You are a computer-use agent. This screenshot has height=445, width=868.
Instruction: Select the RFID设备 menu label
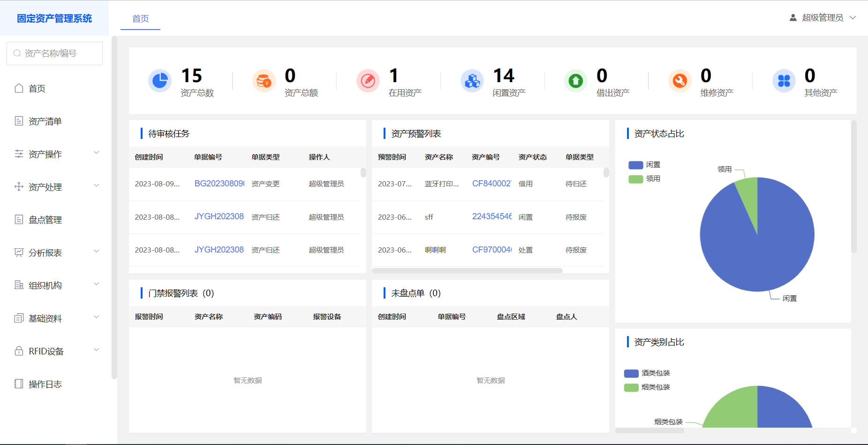(46, 351)
